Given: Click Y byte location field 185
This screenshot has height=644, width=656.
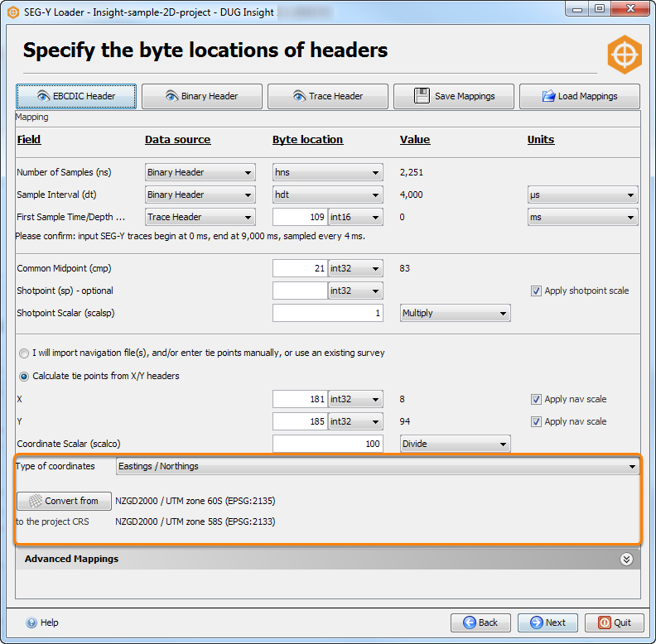Looking at the screenshot, I should coord(300,421).
